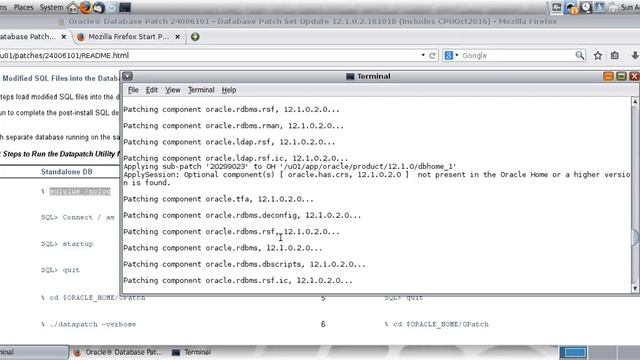Screen dimensions: 640x360
Task: Open the bookmarks list icon
Action: (615, 56)
